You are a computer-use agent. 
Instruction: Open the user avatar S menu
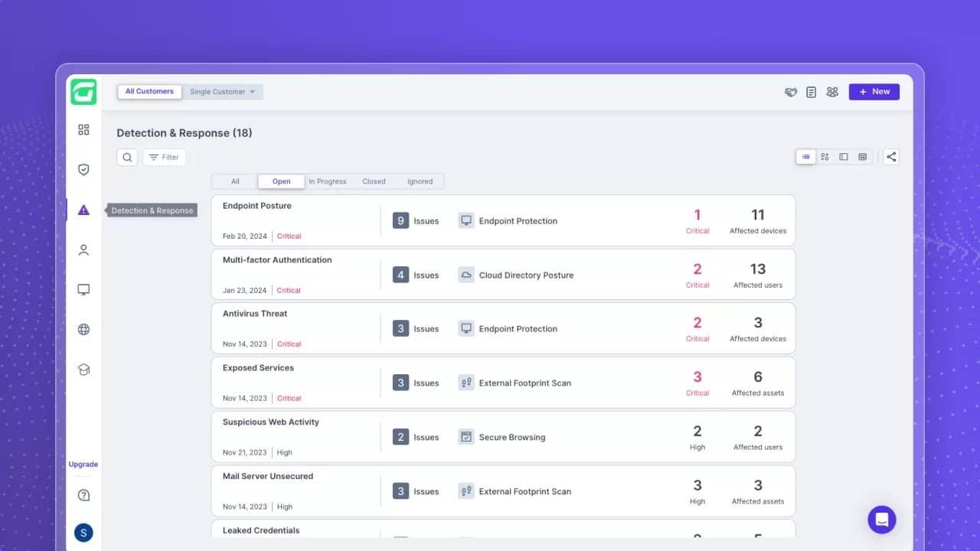83,533
